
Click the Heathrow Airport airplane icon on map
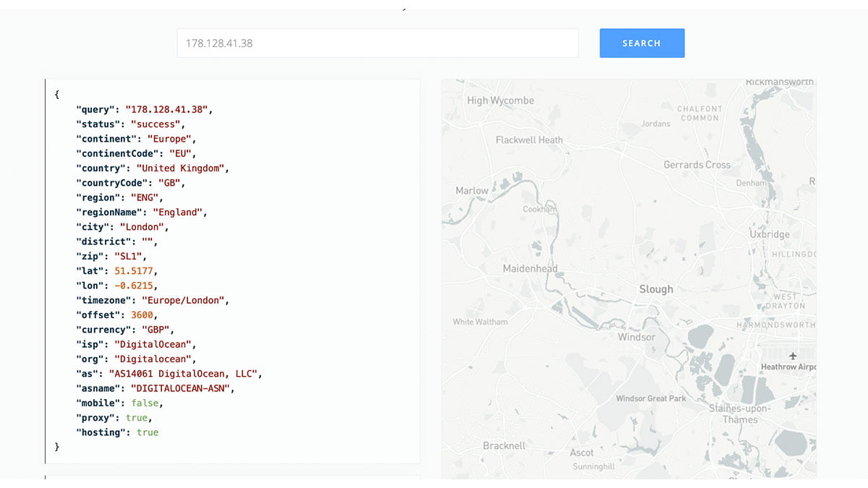click(793, 356)
